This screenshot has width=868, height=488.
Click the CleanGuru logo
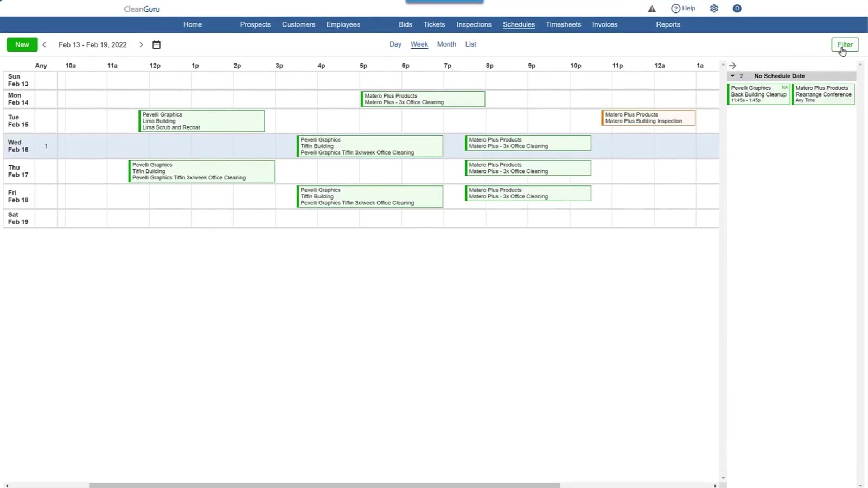point(142,9)
